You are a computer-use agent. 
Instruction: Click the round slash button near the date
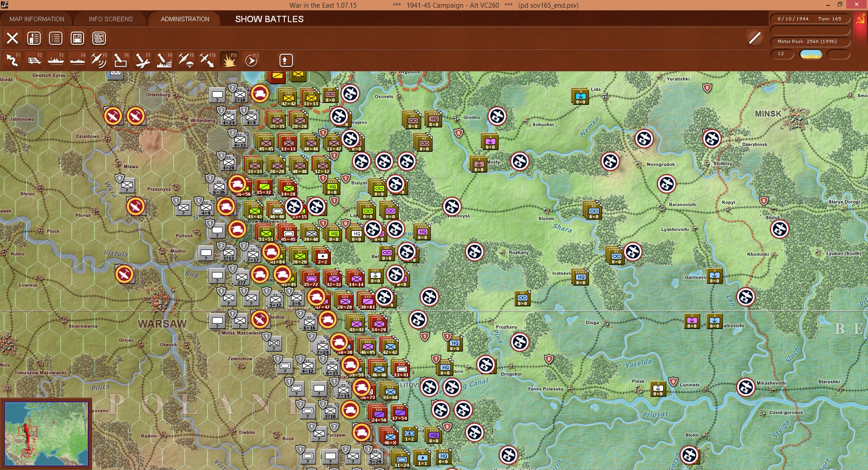[x=755, y=38]
